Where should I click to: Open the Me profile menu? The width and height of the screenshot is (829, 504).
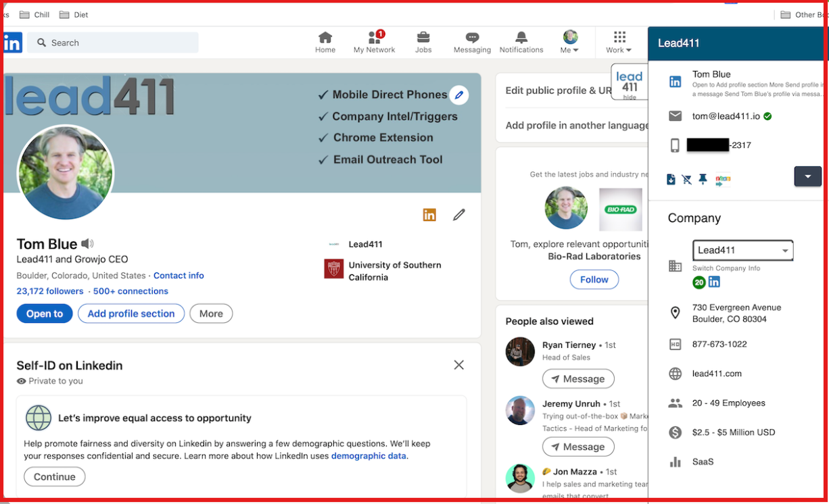[x=569, y=41]
